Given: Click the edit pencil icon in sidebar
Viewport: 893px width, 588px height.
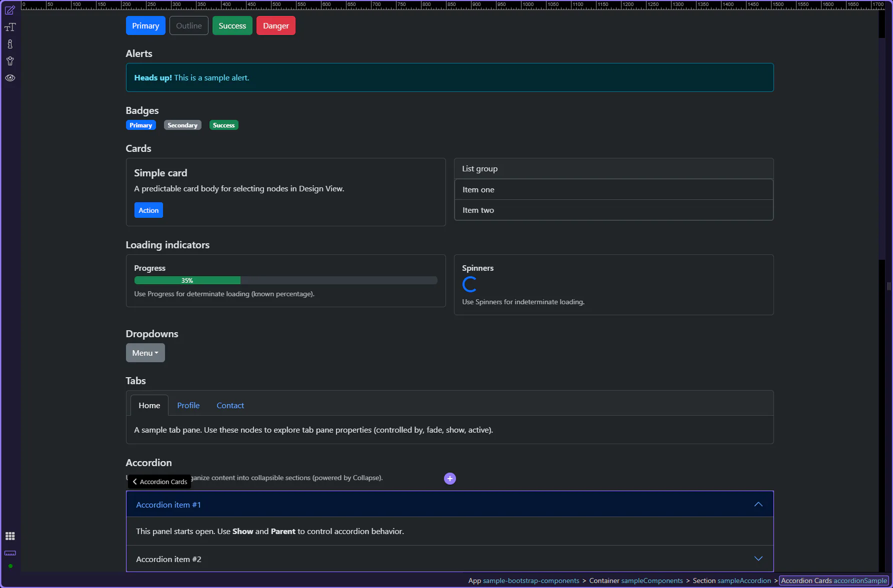Looking at the screenshot, I should coord(10,10).
